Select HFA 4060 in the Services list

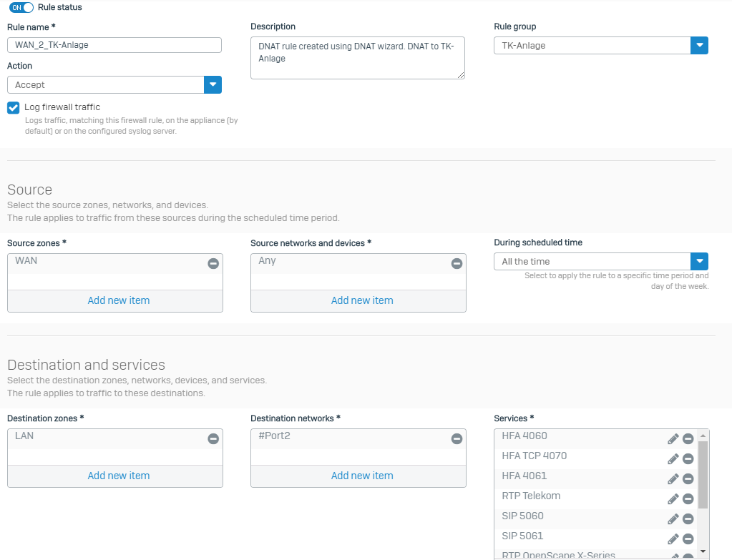coord(596,438)
